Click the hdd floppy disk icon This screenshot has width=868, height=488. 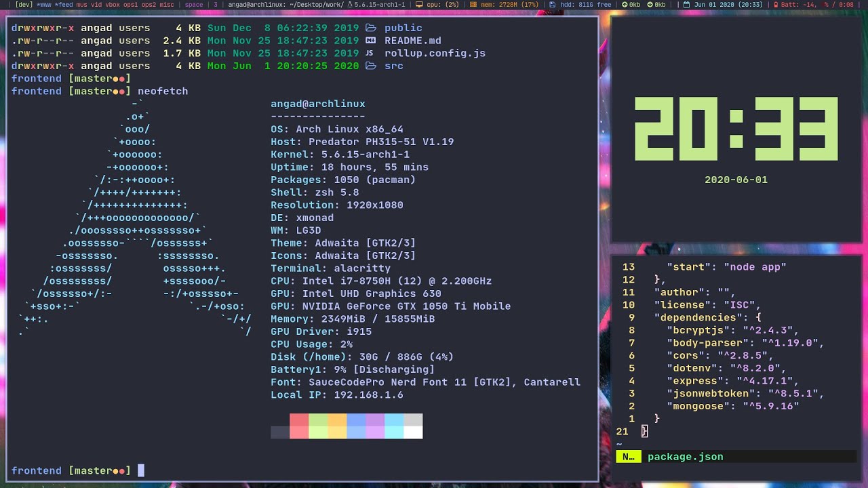(552, 4)
